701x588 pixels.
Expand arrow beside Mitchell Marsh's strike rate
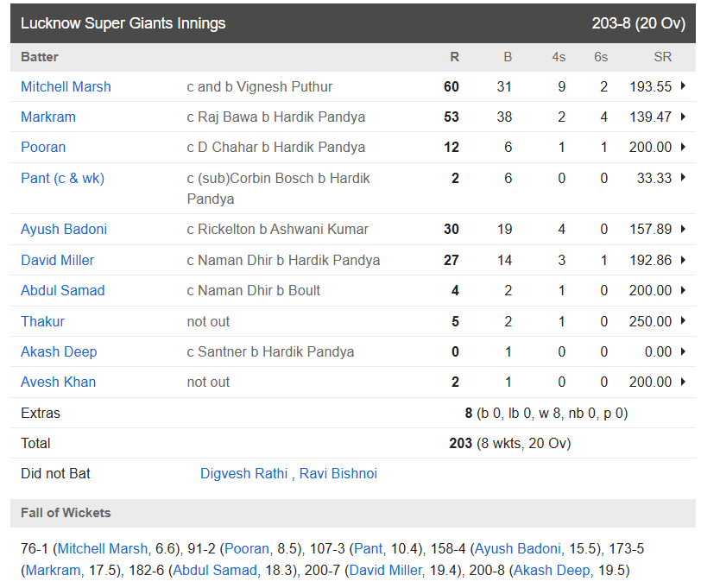coord(684,86)
